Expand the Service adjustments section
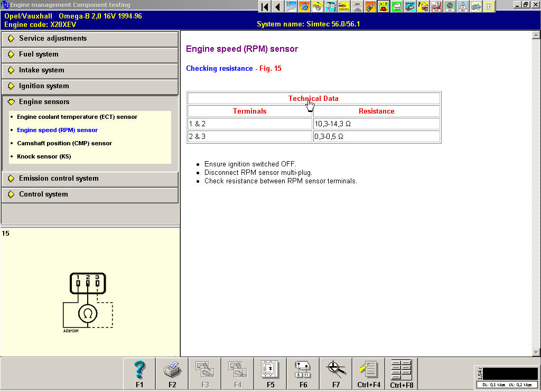The width and height of the screenshot is (541, 392). pos(53,39)
